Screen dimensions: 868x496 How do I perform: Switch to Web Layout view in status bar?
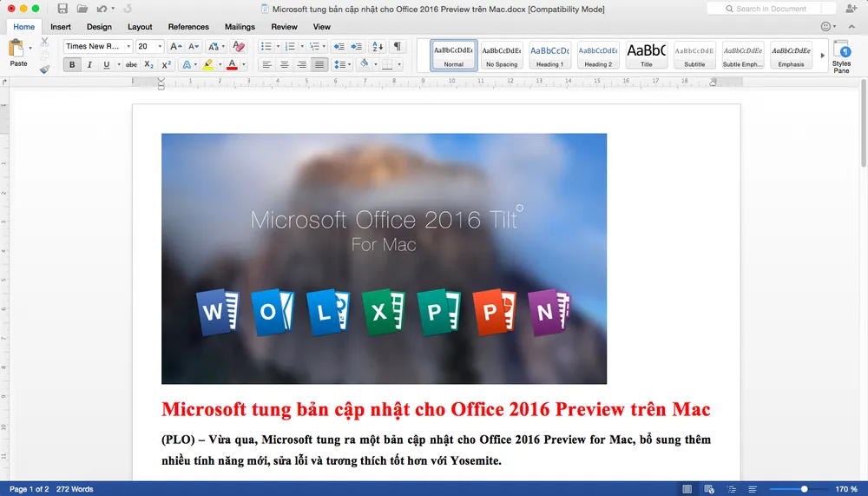tap(709, 489)
